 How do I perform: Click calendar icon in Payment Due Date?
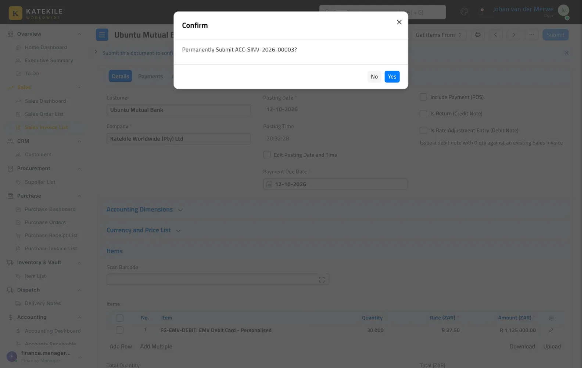pos(269,184)
